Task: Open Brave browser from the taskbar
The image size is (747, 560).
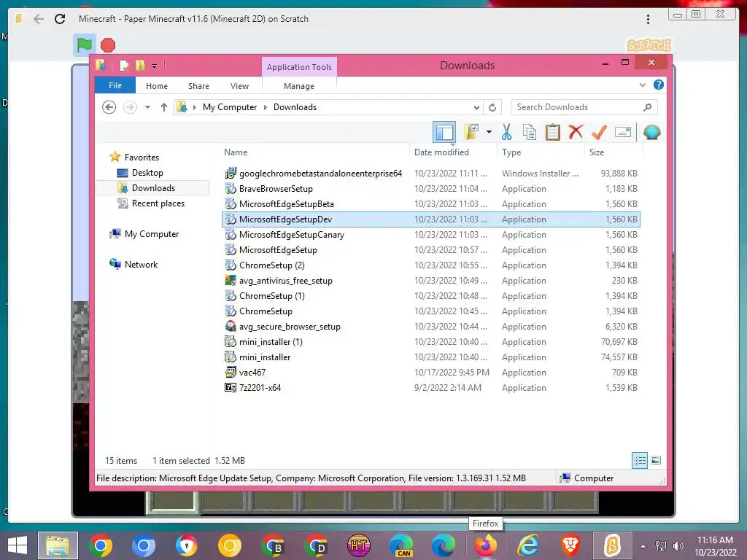Action: tap(570, 545)
